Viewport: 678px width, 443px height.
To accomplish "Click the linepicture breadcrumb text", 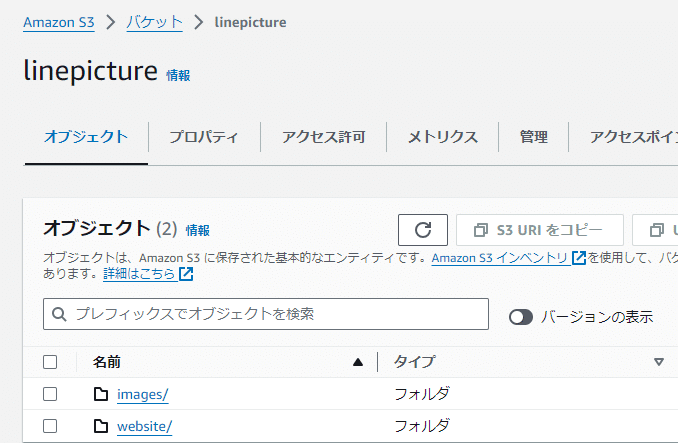I will (x=250, y=22).
